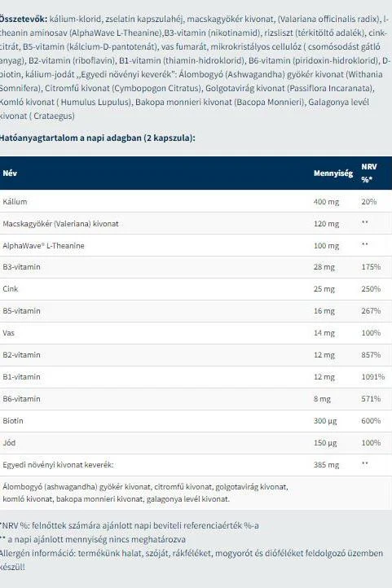Click the B3-vitamin row name
This screenshot has height=588, width=392.
[21, 267]
